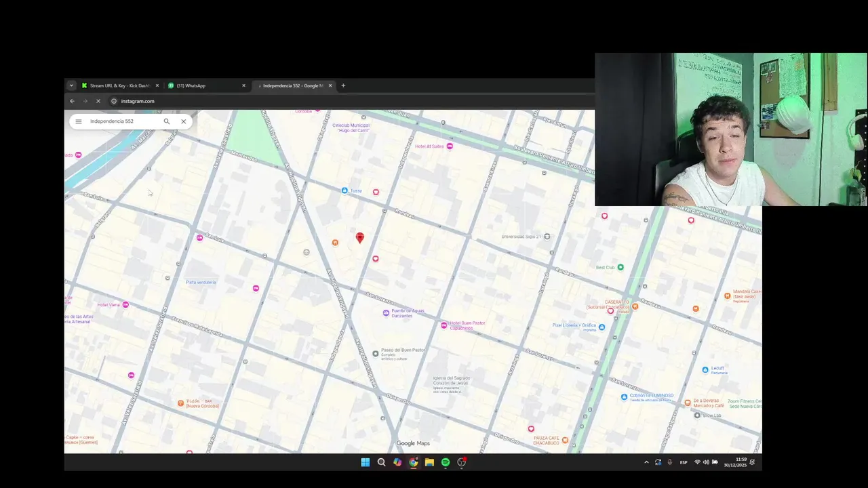This screenshot has width=868, height=488.
Task: Click the Fuente de Aguas Danzantes marker
Action: (x=386, y=313)
